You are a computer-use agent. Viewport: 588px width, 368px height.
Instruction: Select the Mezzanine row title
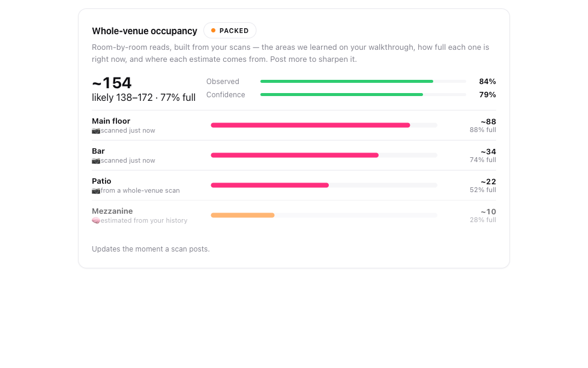[x=112, y=211]
